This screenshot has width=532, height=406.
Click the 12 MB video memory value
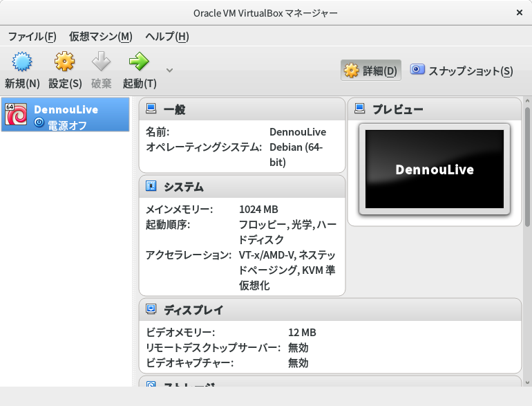303,332
